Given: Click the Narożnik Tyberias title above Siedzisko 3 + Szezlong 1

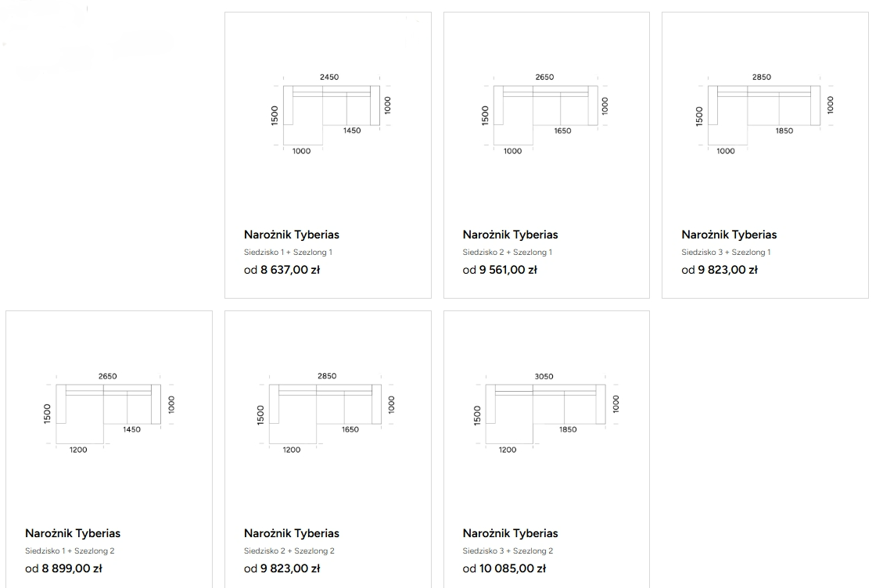Looking at the screenshot, I should point(729,235).
